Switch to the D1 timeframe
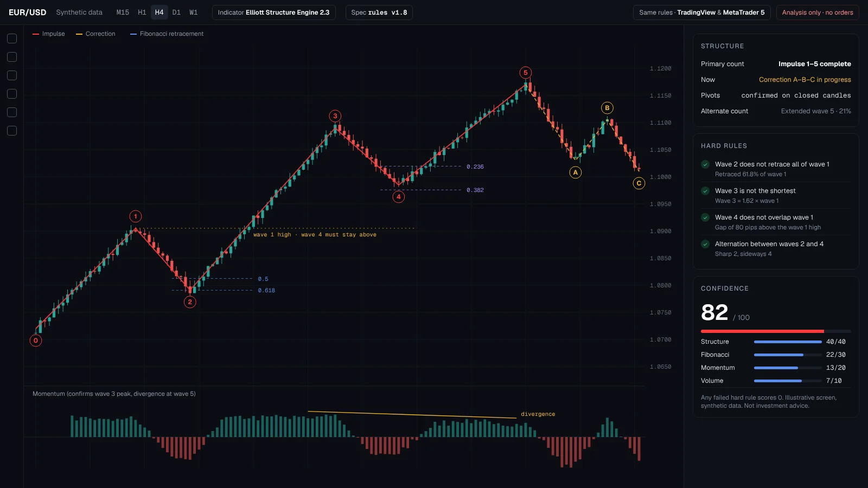 [x=176, y=12]
